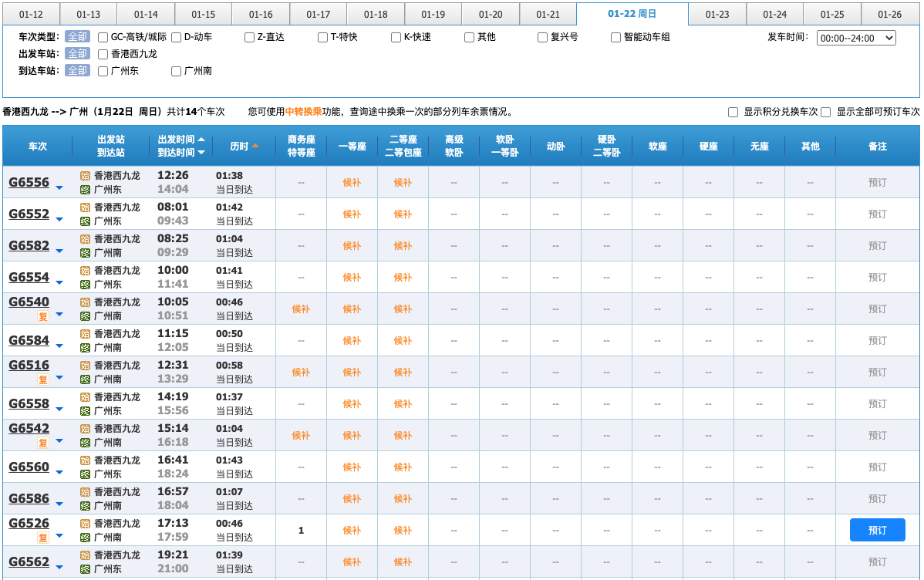
Task: Enable 显示全部可预订车次 checkbox
Action: point(826,112)
